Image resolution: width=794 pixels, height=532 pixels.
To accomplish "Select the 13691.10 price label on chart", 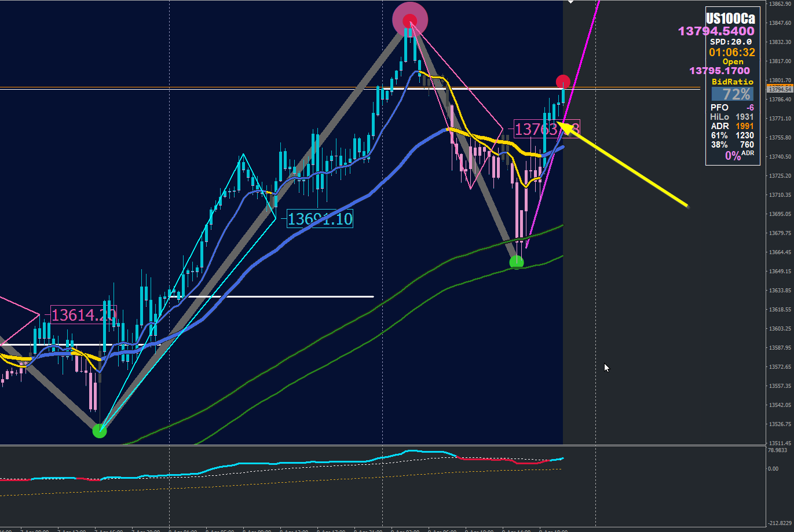I will [320, 219].
